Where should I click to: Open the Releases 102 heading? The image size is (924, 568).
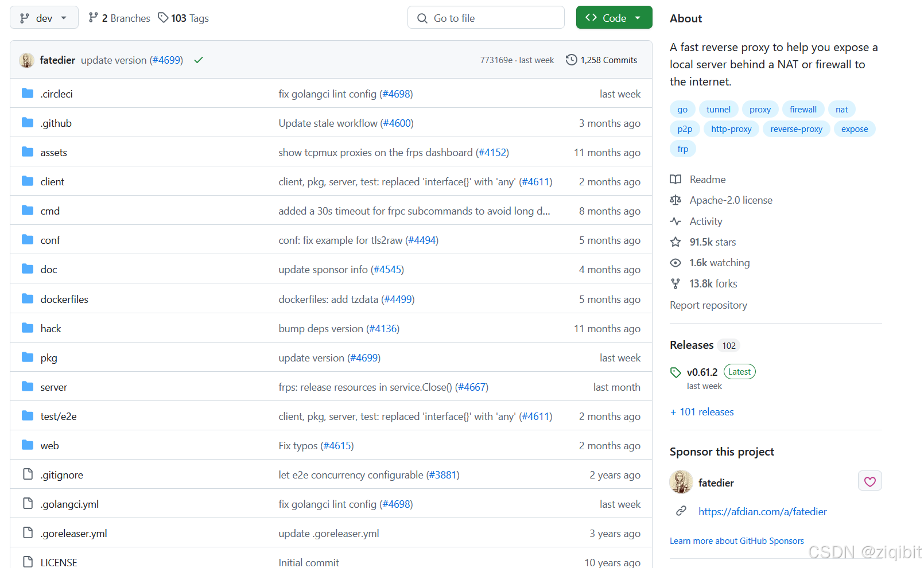(704, 345)
